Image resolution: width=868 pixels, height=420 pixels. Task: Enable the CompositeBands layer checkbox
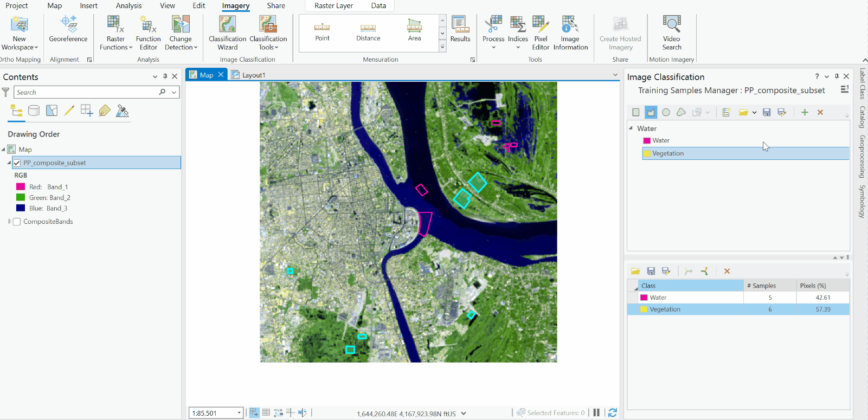(x=17, y=222)
